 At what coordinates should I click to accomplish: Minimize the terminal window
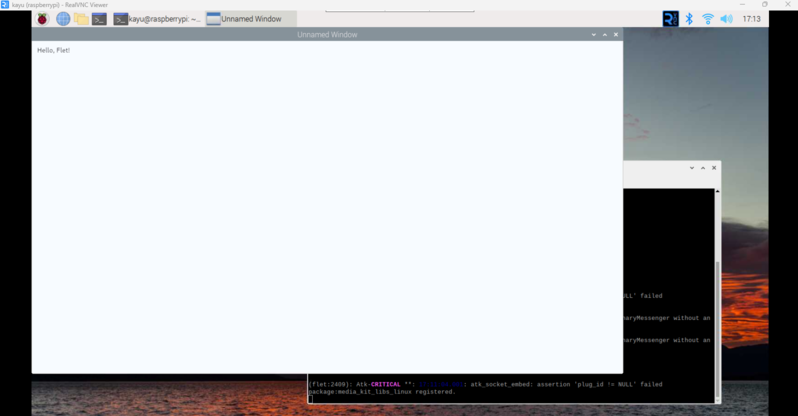coord(692,168)
